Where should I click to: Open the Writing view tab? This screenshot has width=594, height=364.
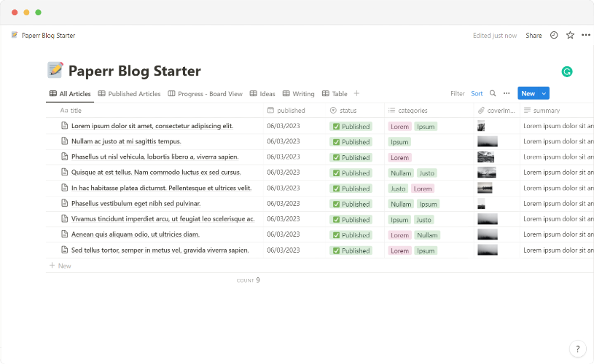coord(299,94)
